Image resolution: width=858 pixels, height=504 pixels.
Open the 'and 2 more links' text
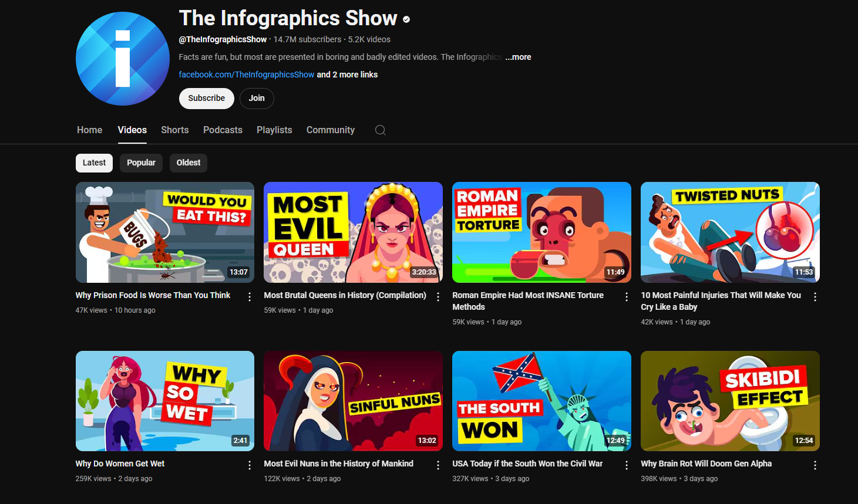coord(347,75)
